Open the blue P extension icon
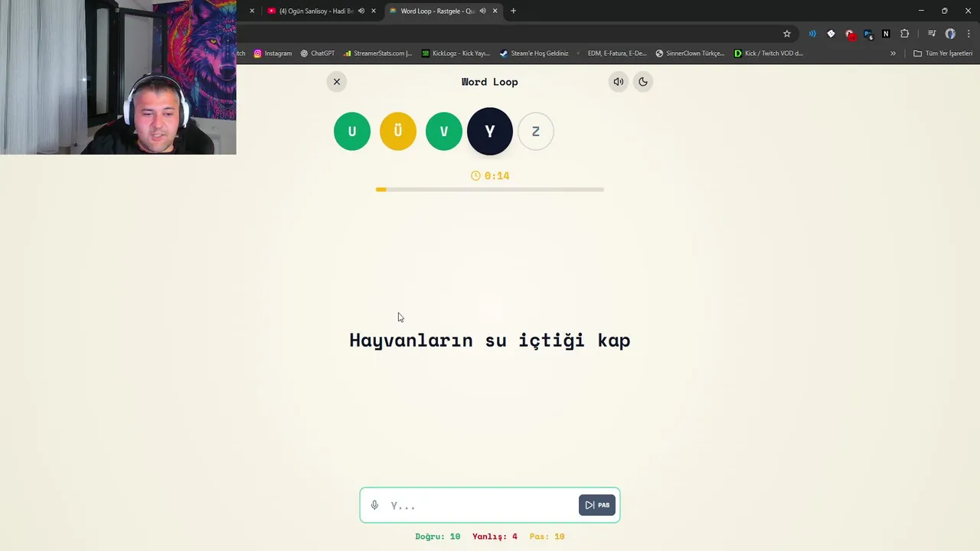This screenshot has width=980, height=551. [x=867, y=34]
